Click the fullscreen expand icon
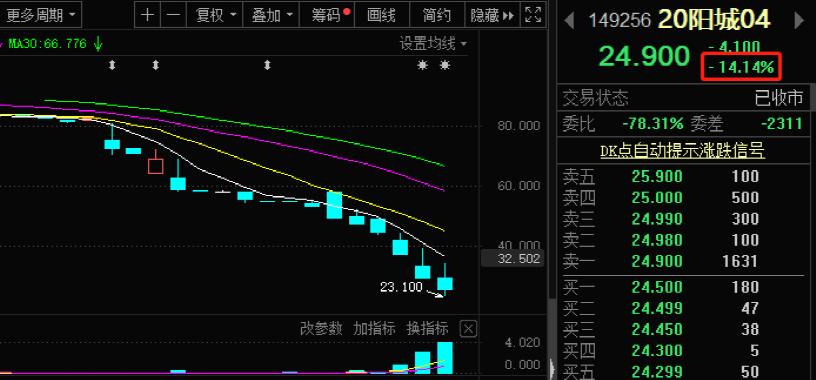 pyautogui.click(x=533, y=15)
